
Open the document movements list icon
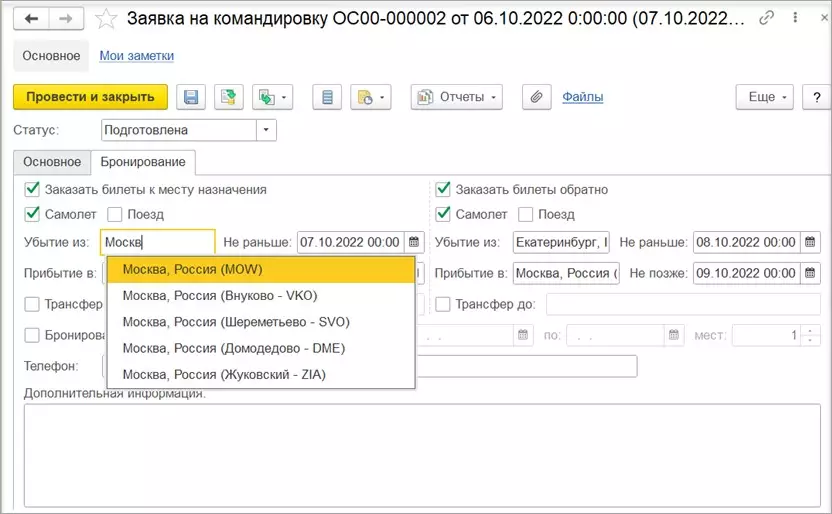(x=327, y=97)
